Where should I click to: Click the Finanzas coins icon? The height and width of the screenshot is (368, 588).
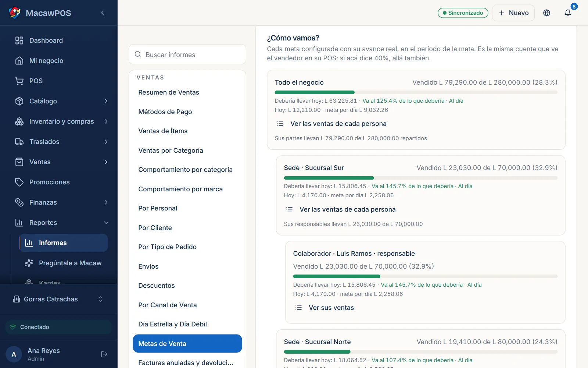pyautogui.click(x=19, y=202)
